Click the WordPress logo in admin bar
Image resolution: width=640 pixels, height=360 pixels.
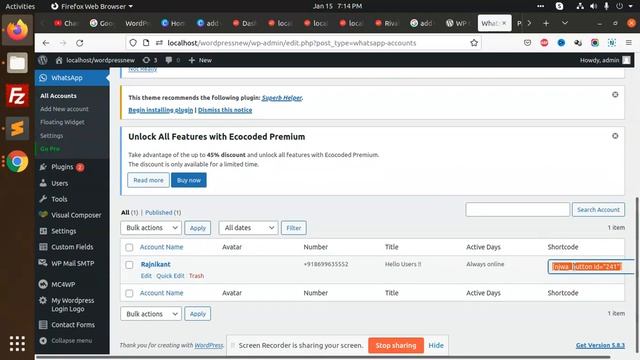pyautogui.click(x=42, y=60)
